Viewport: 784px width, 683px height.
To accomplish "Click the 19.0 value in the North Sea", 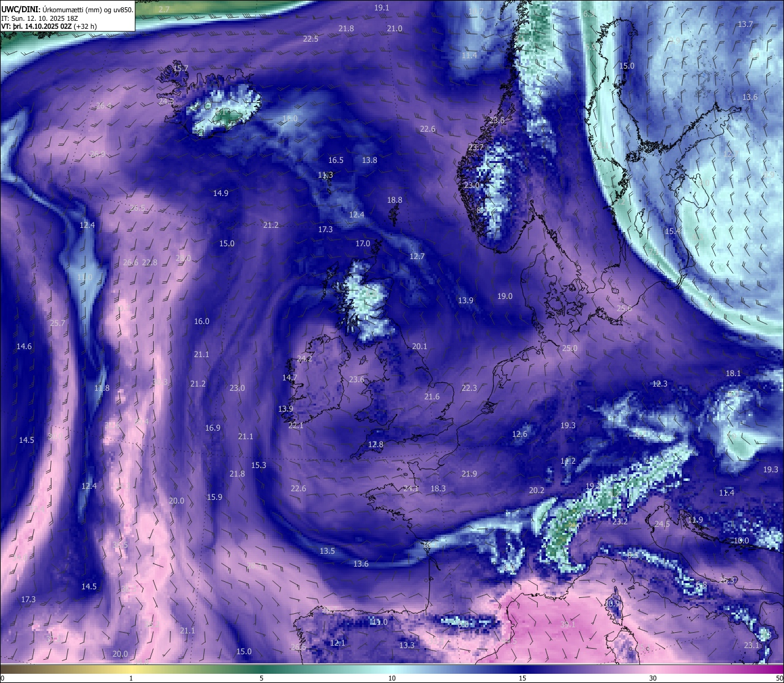I will pyautogui.click(x=505, y=296).
